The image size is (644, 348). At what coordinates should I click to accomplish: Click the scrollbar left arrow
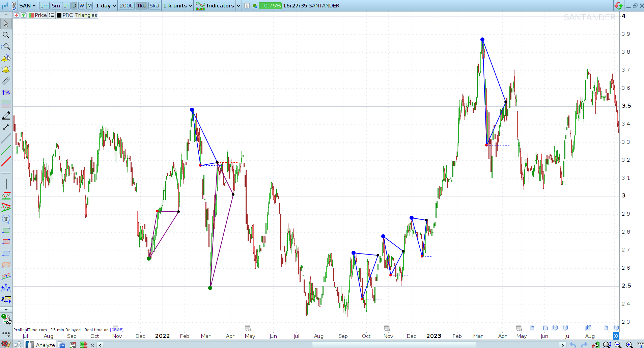(x=100, y=345)
